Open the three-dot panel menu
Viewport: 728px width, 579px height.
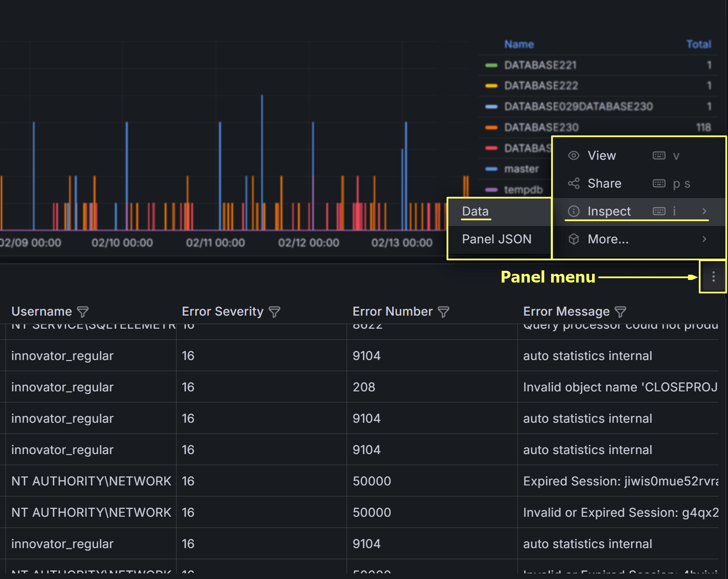713,277
